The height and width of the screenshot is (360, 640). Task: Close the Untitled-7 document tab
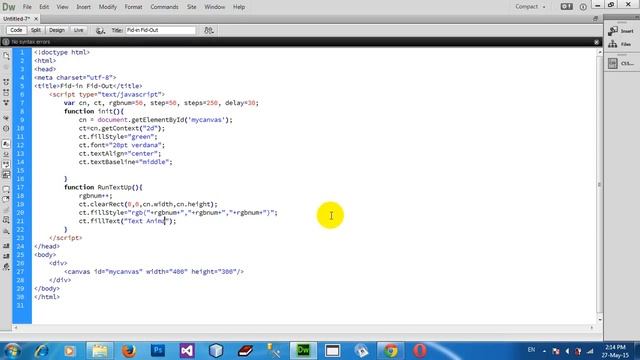[x=36, y=19]
